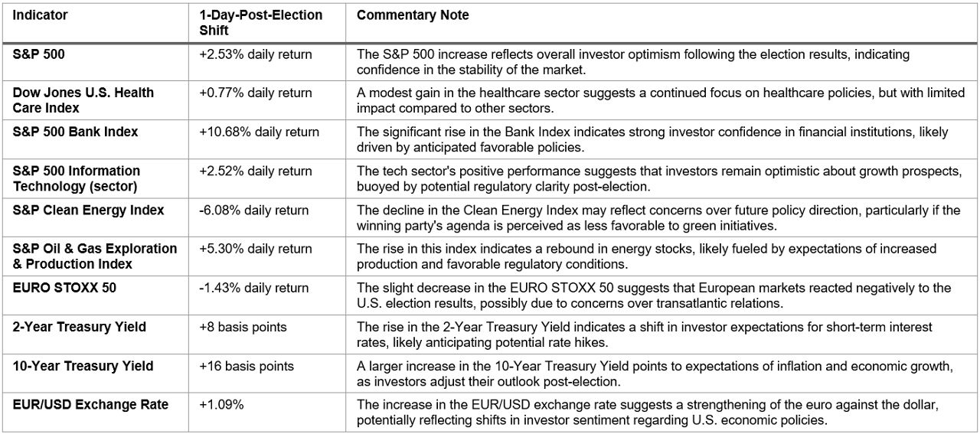Select the -6.08% daily return value

(x=254, y=210)
